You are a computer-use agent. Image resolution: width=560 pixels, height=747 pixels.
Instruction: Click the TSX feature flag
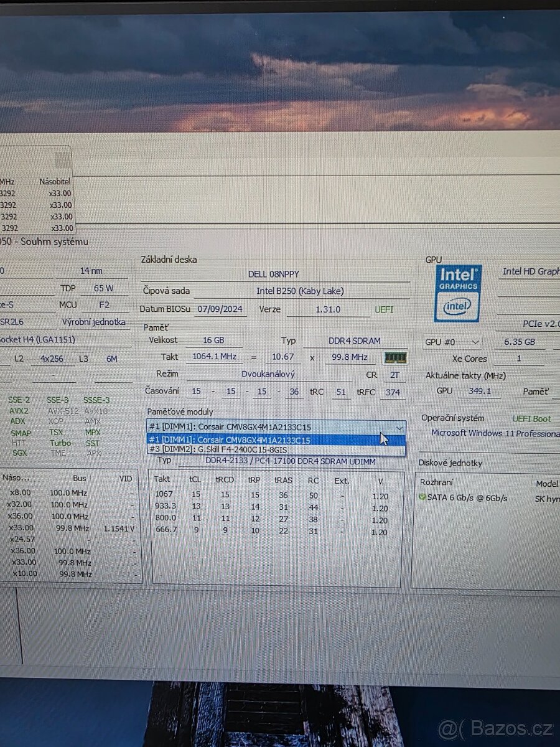click(56, 432)
